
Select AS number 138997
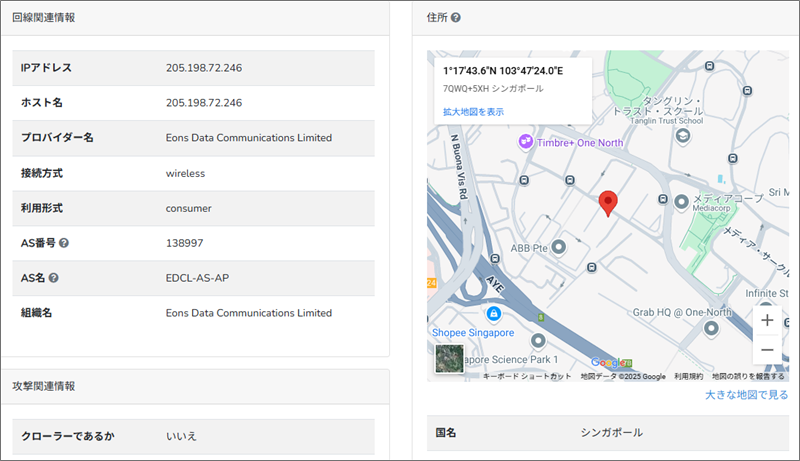[184, 243]
